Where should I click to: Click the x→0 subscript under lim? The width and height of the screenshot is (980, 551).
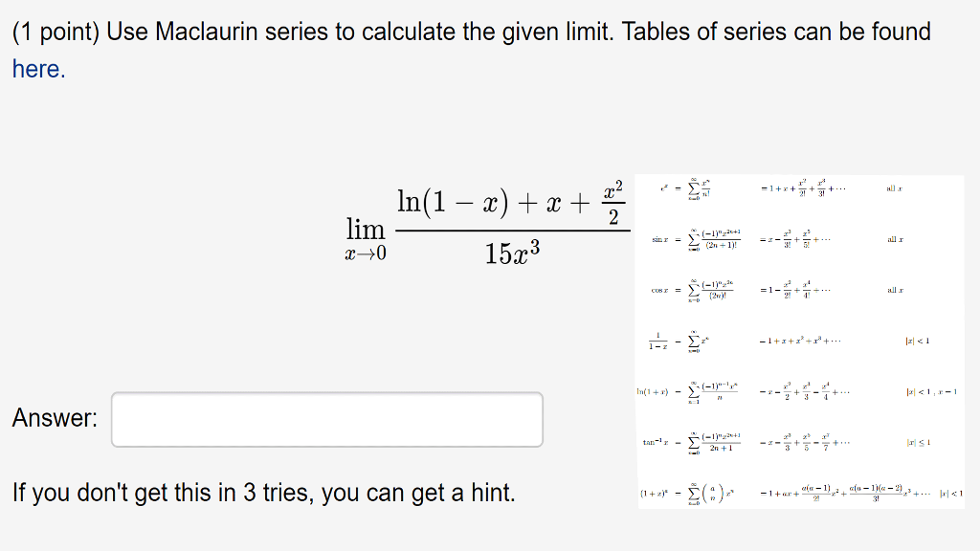pyautogui.click(x=366, y=251)
